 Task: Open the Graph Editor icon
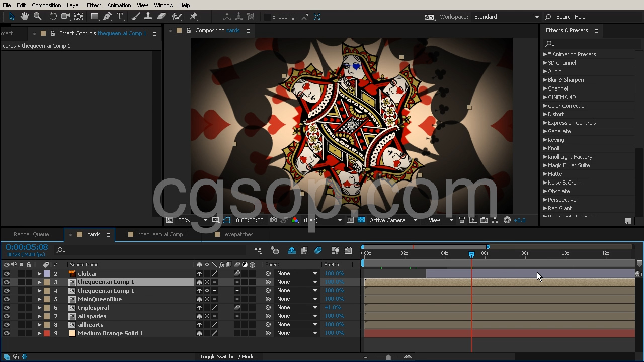click(348, 250)
